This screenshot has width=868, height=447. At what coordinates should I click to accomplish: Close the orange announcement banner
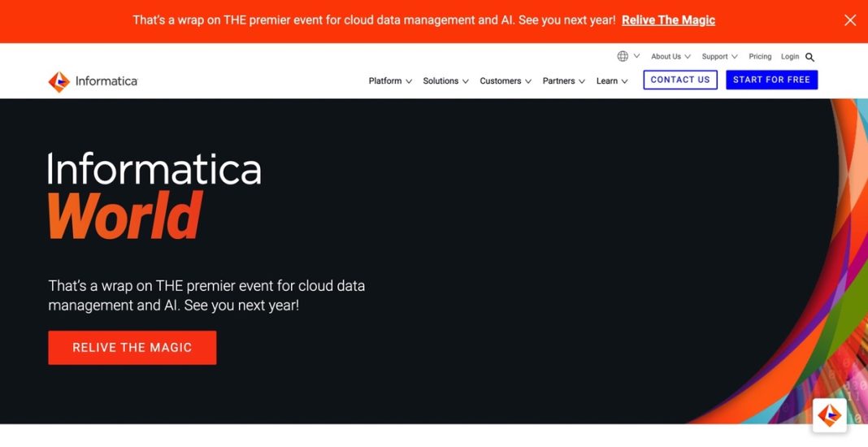pos(850,20)
